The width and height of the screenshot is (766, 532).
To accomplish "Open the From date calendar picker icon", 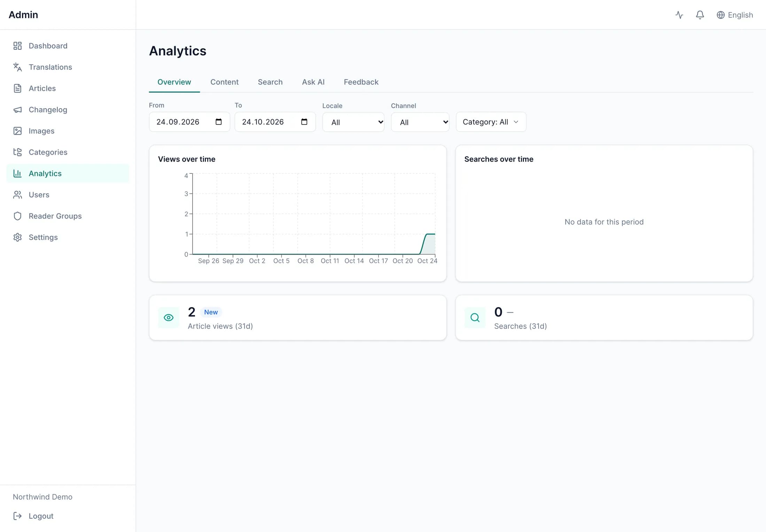I will pos(219,122).
